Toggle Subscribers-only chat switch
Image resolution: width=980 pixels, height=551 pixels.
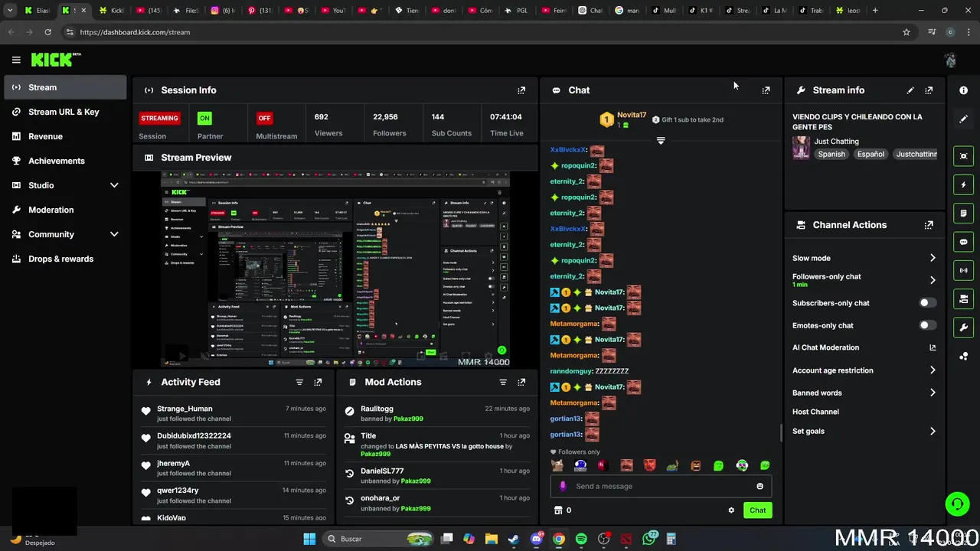click(927, 303)
